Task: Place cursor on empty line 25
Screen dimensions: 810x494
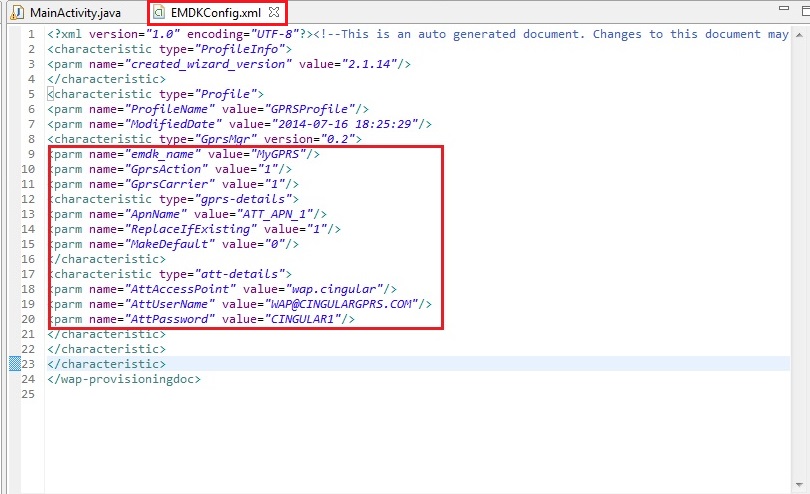Action: click(x=200, y=394)
